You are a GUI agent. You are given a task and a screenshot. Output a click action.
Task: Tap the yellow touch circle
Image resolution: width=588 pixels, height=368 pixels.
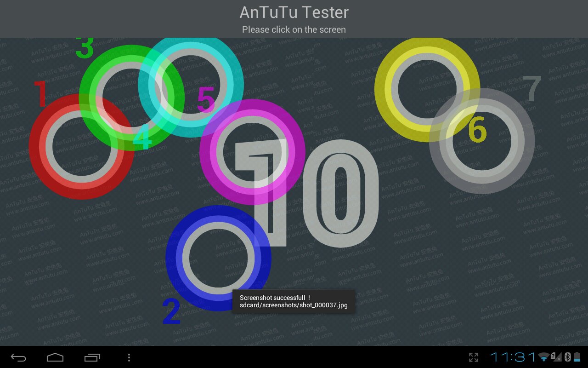[x=427, y=89]
